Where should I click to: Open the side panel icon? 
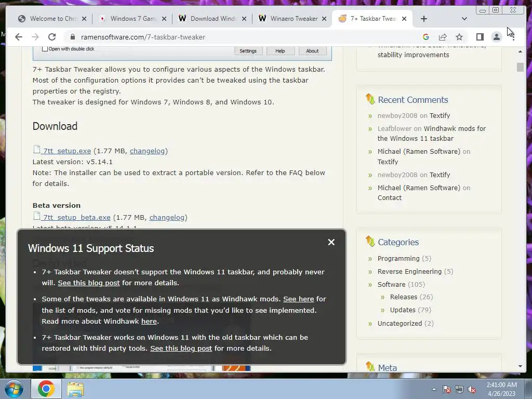pos(480,37)
